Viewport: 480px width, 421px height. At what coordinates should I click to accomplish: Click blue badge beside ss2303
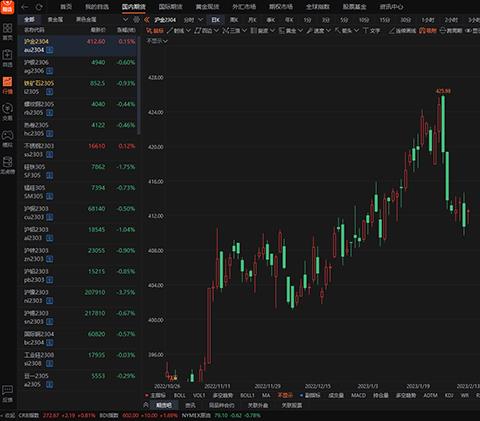(x=50, y=155)
